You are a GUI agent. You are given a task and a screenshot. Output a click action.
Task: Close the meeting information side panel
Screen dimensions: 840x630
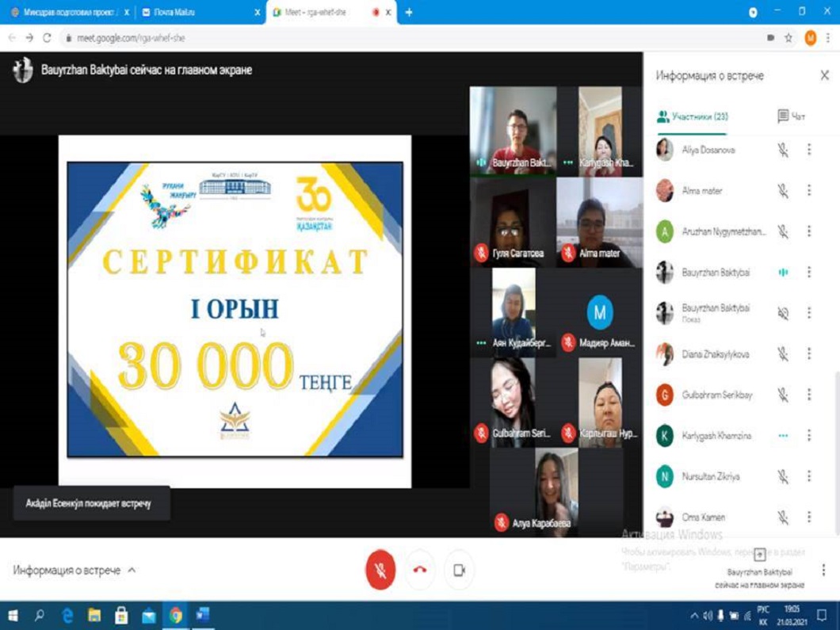(x=824, y=76)
